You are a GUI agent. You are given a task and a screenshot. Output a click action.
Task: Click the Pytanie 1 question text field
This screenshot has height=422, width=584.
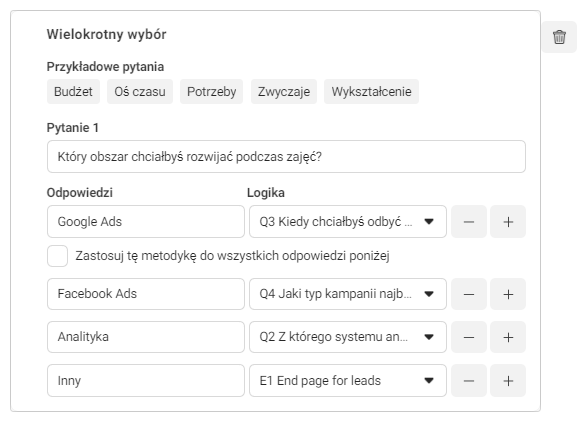point(286,156)
